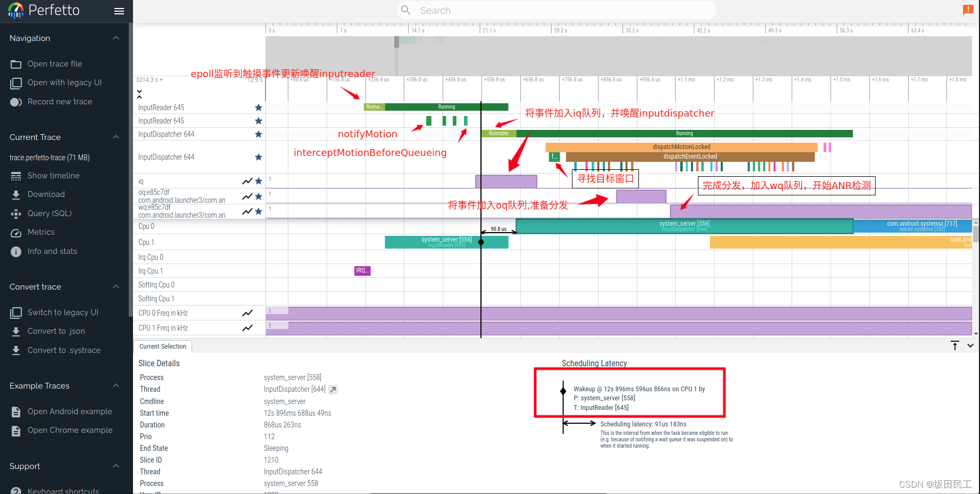Viewport: 980px width, 494px height.
Task: Click the Info and stats icon
Action: tap(16, 251)
